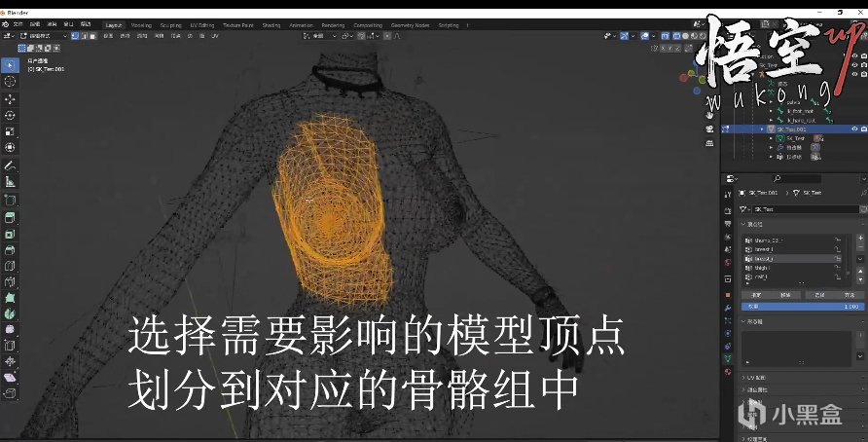Screen dimensions: 868x442
Task: Switch orthographic/perspective grid icon
Action: [709, 143]
